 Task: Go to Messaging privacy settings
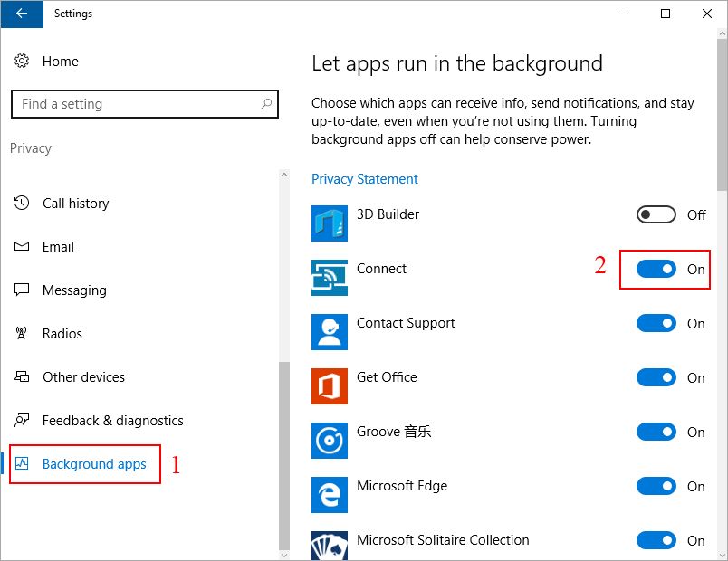click(x=74, y=290)
